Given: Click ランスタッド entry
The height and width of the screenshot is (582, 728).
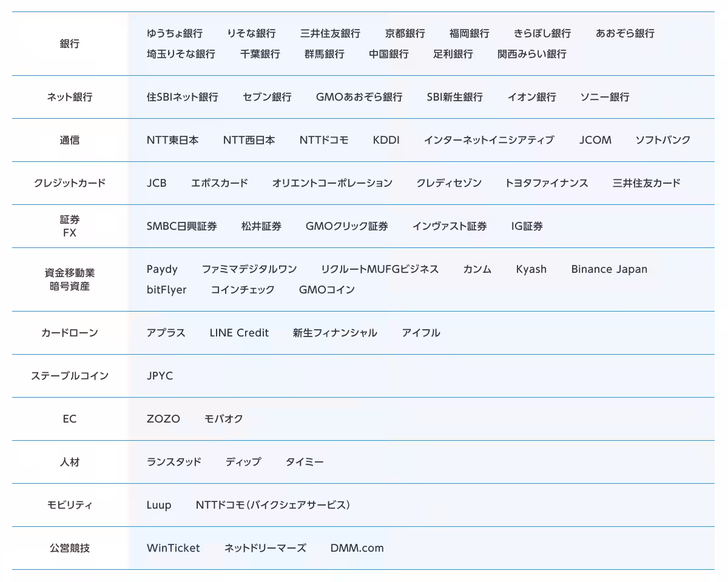Looking at the screenshot, I should (x=174, y=462).
